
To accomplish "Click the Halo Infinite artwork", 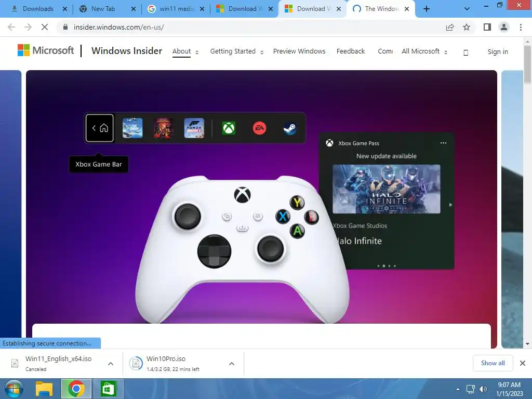I will tap(387, 189).
